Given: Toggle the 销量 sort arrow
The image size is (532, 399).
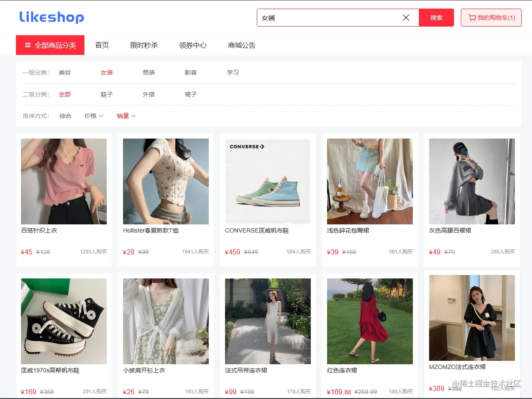Looking at the screenshot, I should point(134,116).
